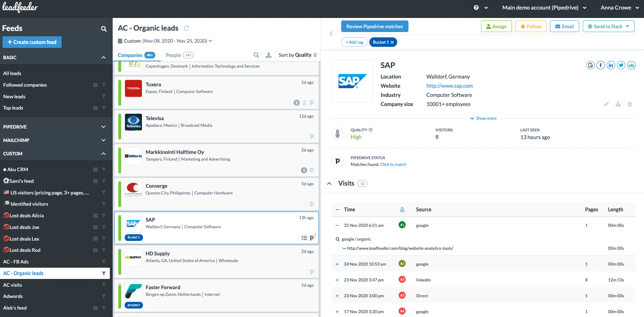This screenshot has width=644, height=317.
Task: Toggle email notifications for Followed companies
Action: click(95, 85)
